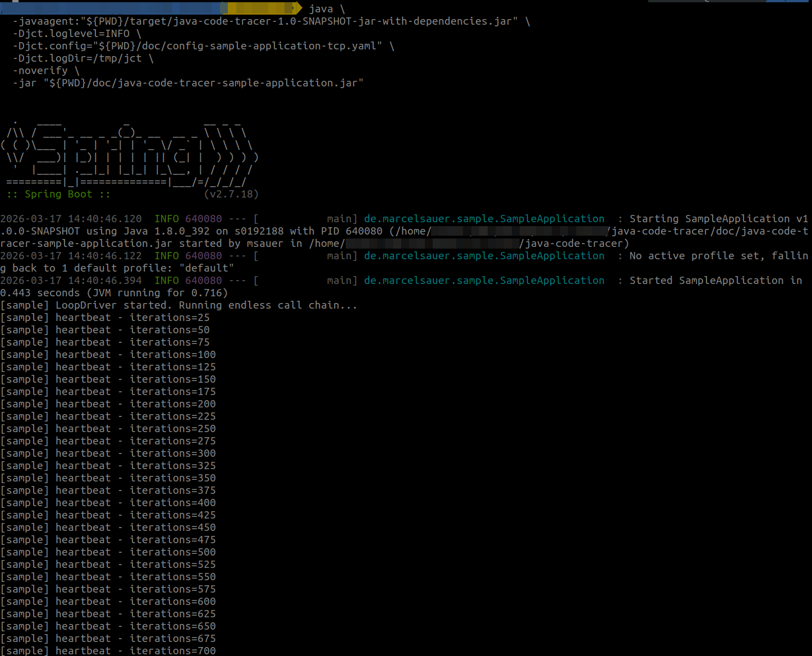Click the heartbeat line reading iterations=250
812x656 pixels.
pyautogui.click(x=108, y=429)
